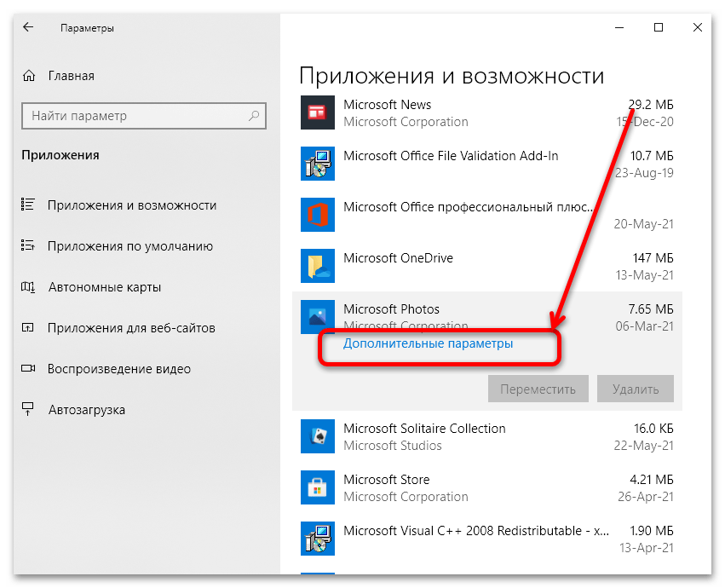Viewport: 725px width, 588px height.
Task: Select Microsoft Visual C++ 2008 Redistributable name
Action: (x=476, y=531)
